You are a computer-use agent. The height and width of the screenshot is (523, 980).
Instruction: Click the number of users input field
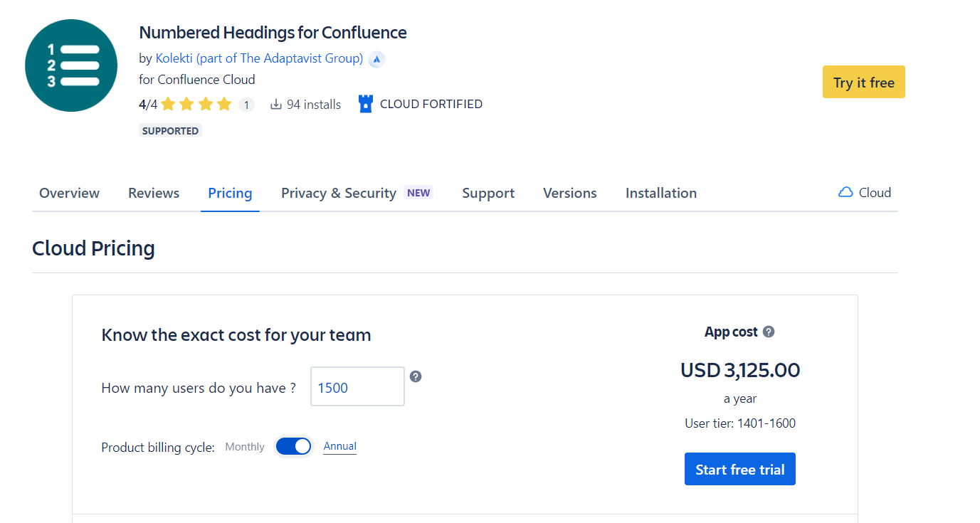click(x=357, y=387)
